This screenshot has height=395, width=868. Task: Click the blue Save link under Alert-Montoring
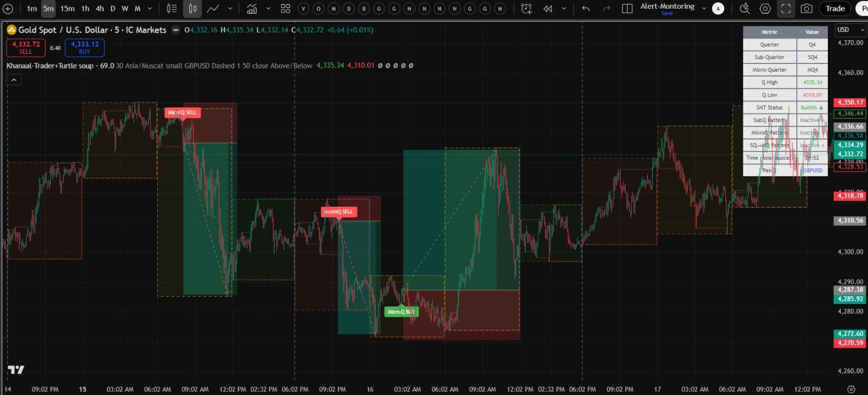[667, 14]
